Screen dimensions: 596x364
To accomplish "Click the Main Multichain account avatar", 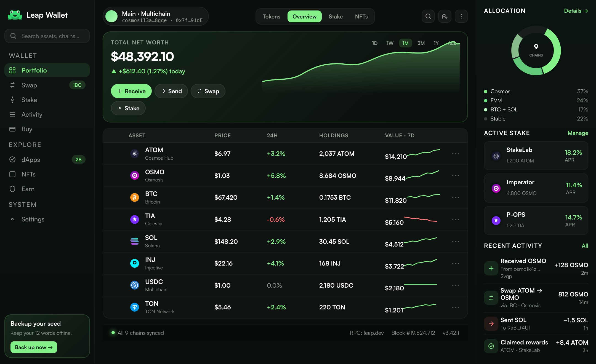I will [x=111, y=17].
